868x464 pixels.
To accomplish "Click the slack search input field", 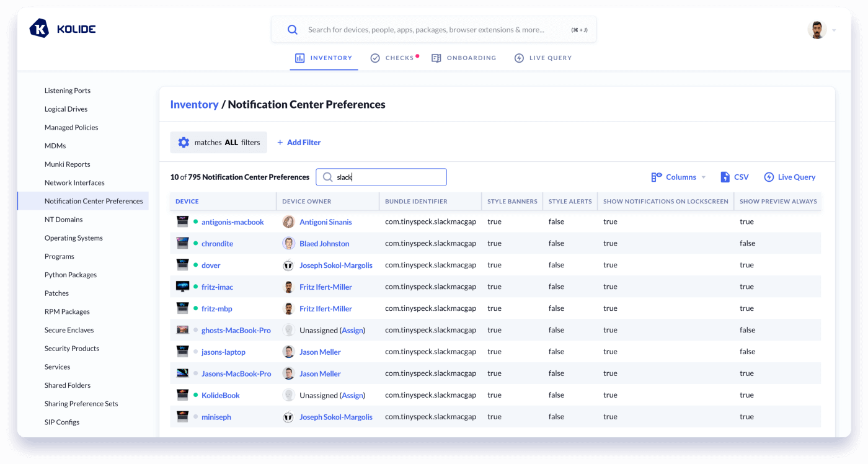I will click(388, 177).
